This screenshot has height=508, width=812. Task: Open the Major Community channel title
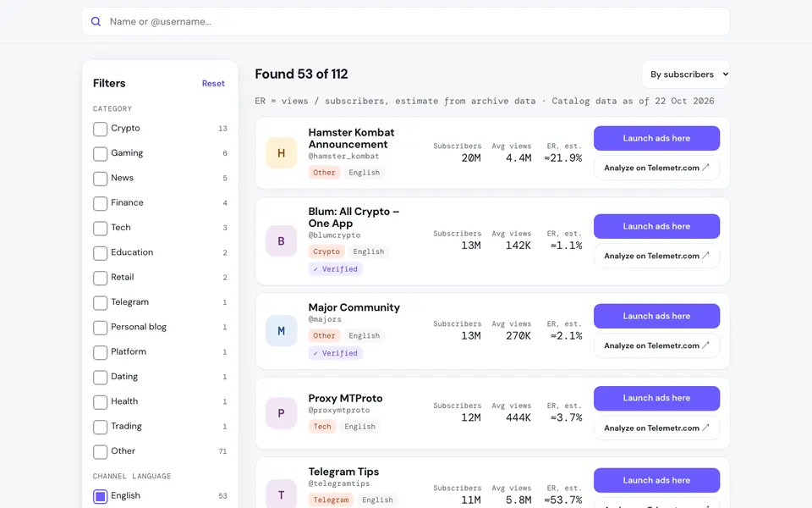click(354, 307)
